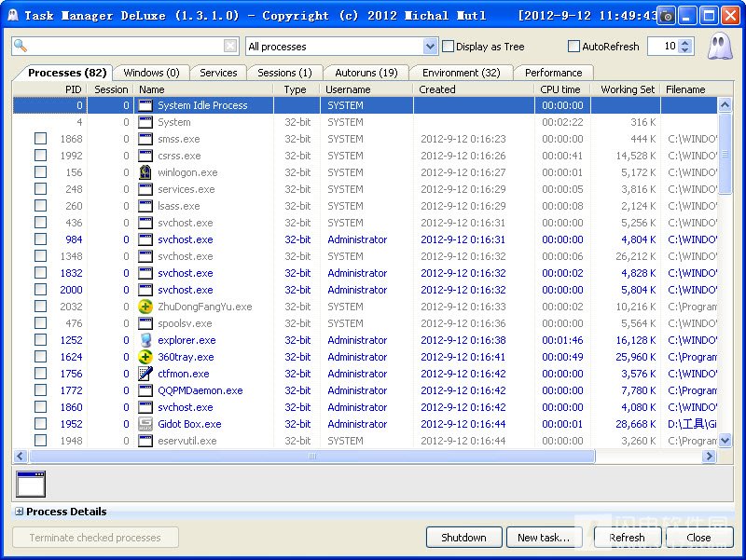Screen dimensions: 746x560
Task: Check the box for 360tray.exe
Action: tap(40, 357)
